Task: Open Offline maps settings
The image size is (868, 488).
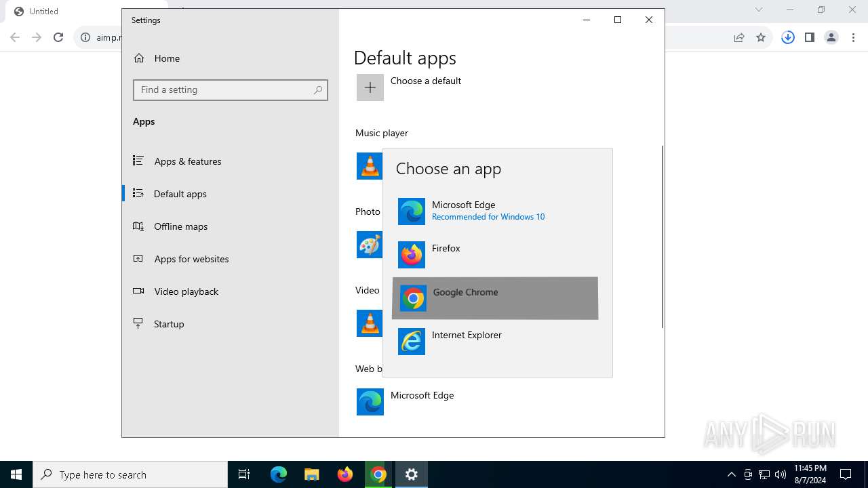Action: click(x=231, y=226)
